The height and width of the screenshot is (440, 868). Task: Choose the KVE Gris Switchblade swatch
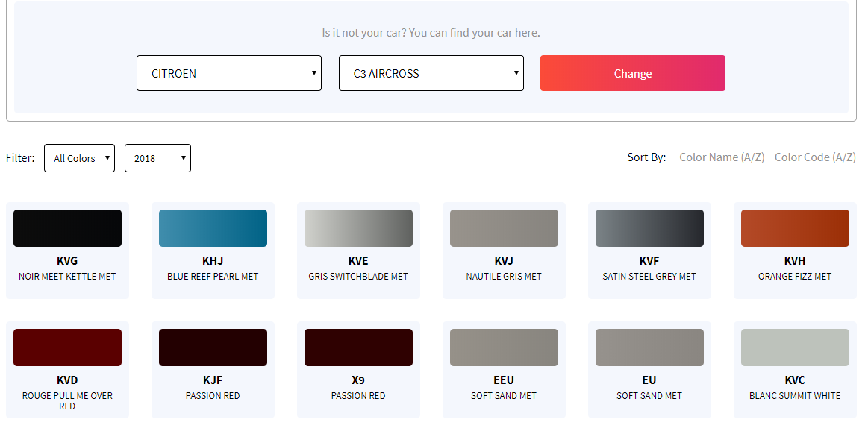(358, 228)
